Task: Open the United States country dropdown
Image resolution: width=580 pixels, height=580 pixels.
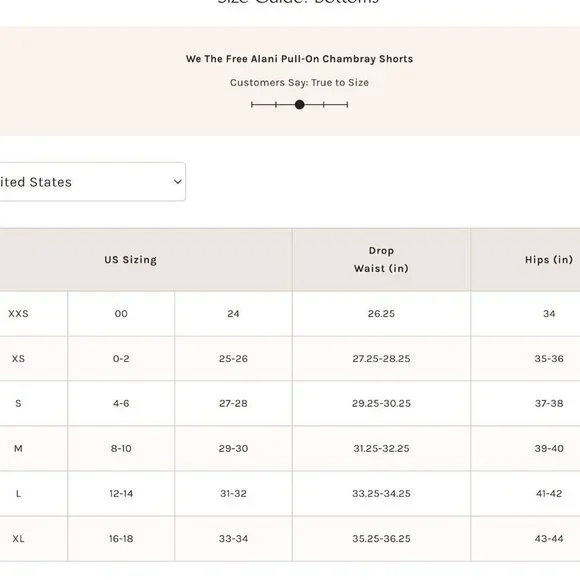Action: tap(92, 182)
